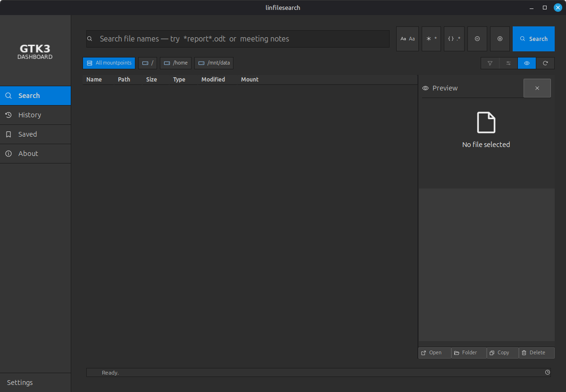Click the magnifier icon in search field
The width and height of the screenshot is (566, 392).
pyautogui.click(x=90, y=39)
